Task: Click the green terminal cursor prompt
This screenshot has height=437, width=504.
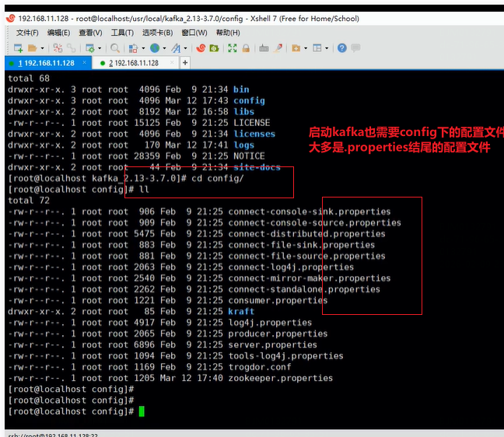Action: [142, 411]
